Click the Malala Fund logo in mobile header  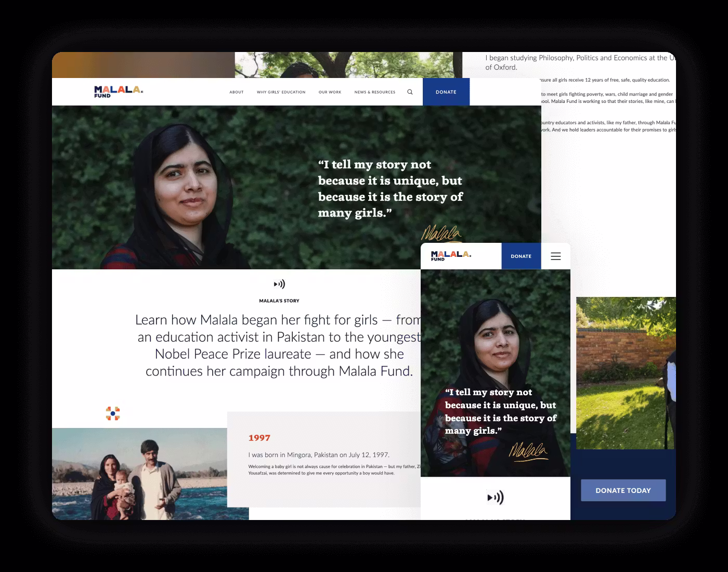point(451,255)
